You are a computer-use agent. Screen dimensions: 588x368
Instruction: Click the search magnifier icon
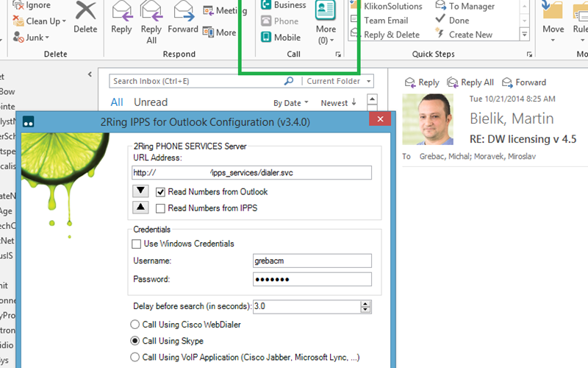click(x=289, y=81)
